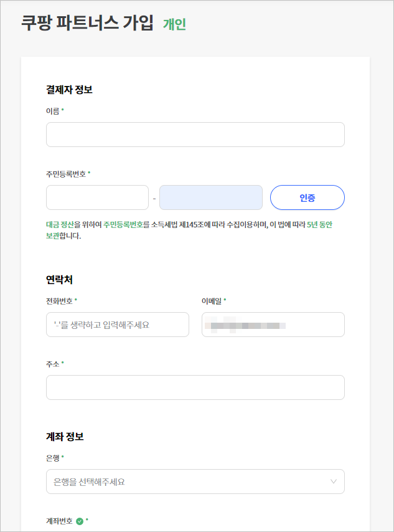The image size is (394, 532).
Task: Click the green 개인 label
Action: [175, 24]
